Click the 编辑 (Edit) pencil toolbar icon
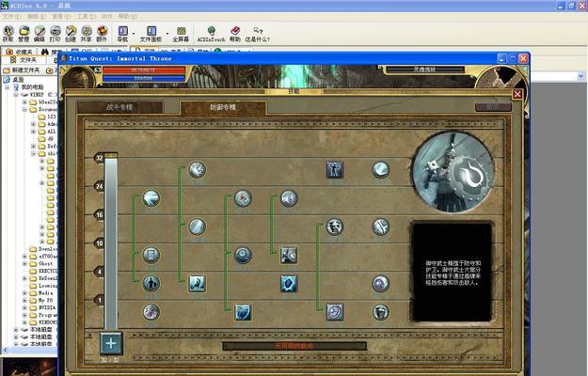Image resolution: width=588 pixels, height=376 pixels. pyautogui.click(x=40, y=33)
